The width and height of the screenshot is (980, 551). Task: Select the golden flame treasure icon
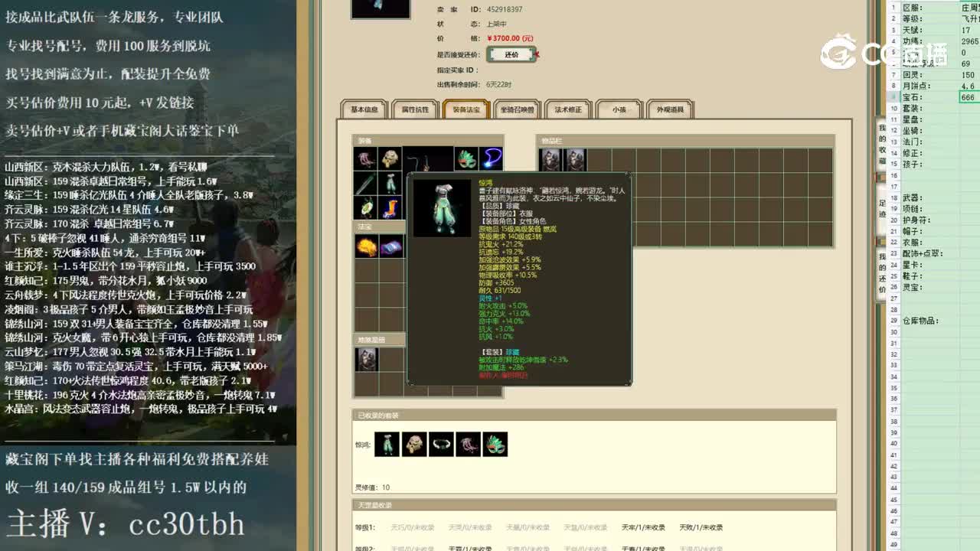[x=365, y=246]
